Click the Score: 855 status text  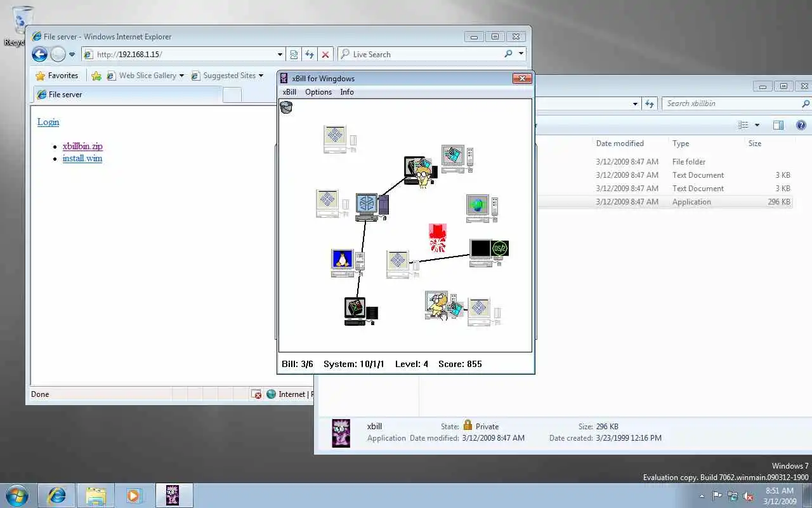460,364
